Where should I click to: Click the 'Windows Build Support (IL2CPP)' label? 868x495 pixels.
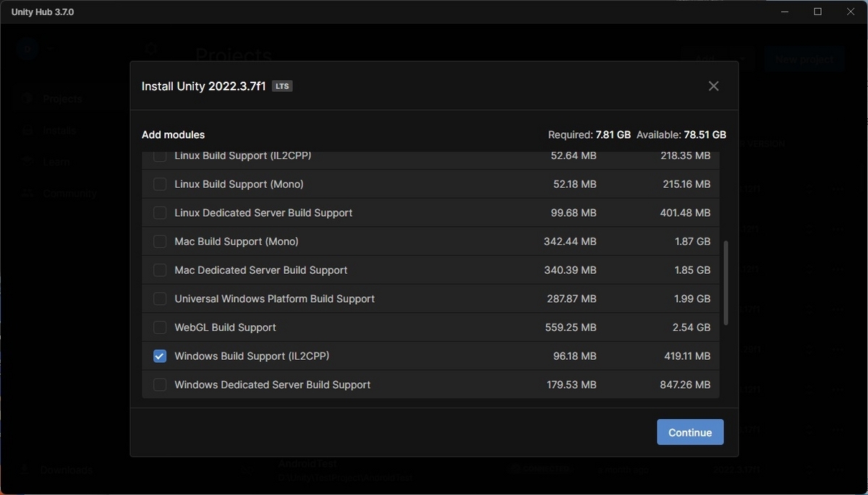pyautogui.click(x=252, y=356)
